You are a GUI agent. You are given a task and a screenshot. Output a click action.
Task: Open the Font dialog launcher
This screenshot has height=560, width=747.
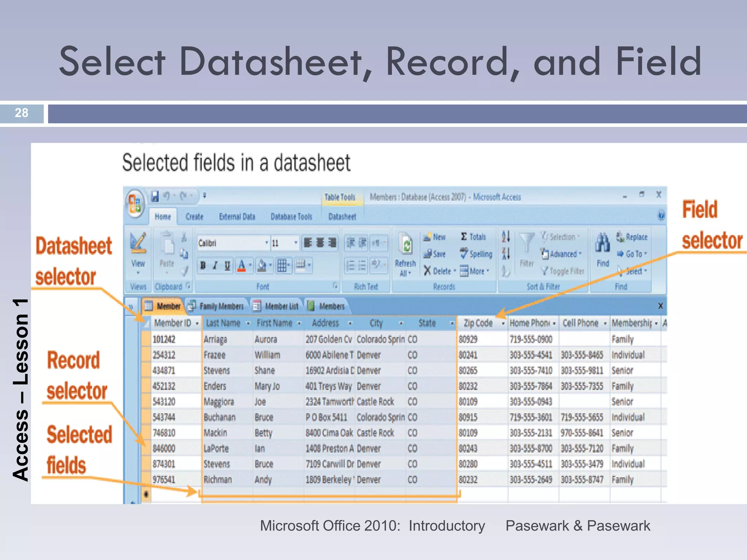pyautogui.click(x=335, y=286)
